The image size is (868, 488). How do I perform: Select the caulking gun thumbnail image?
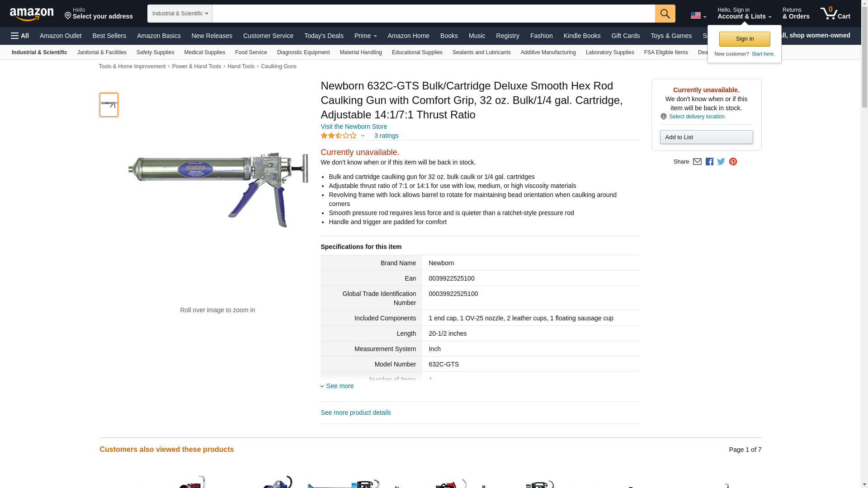[109, 105]
